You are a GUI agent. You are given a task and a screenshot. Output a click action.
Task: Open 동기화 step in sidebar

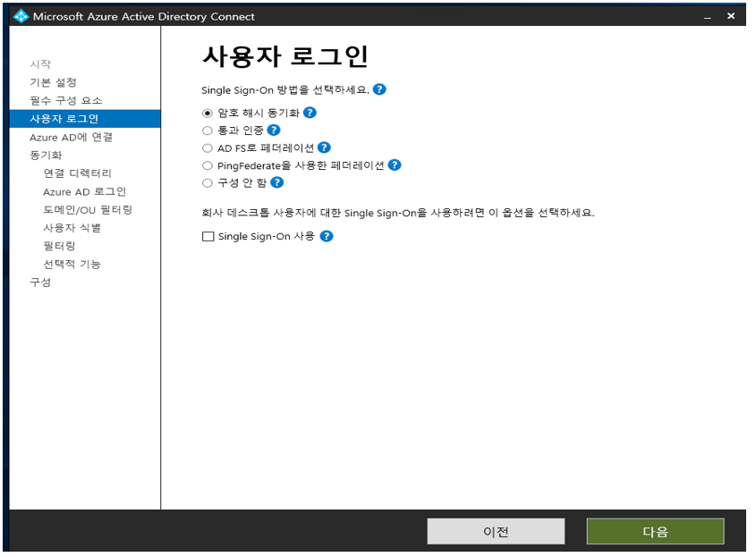coord(47,156)
